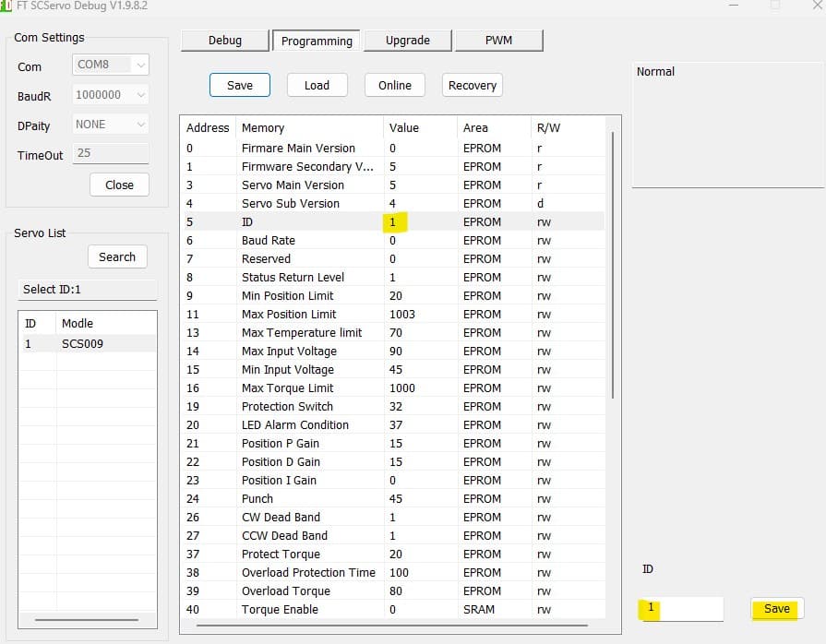The image size is (826, 644).
Task: Click the Recovery button
Action: pyautogui.click(x=473, y=85)
